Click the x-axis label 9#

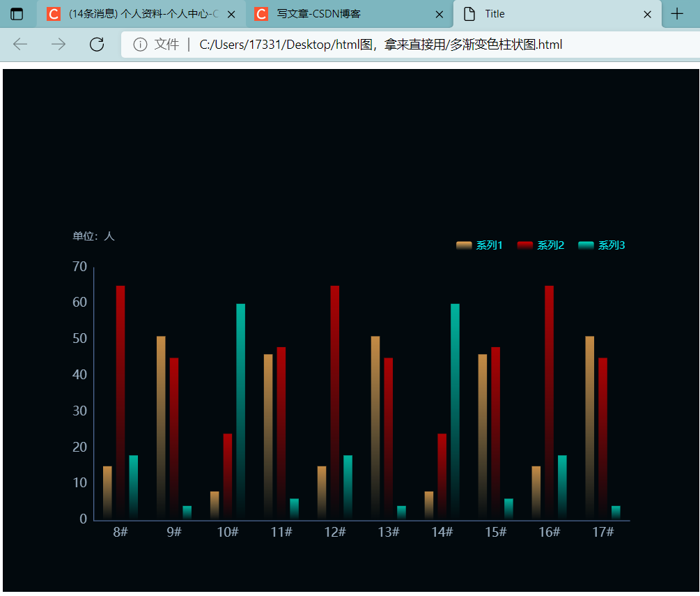point(174,532)
